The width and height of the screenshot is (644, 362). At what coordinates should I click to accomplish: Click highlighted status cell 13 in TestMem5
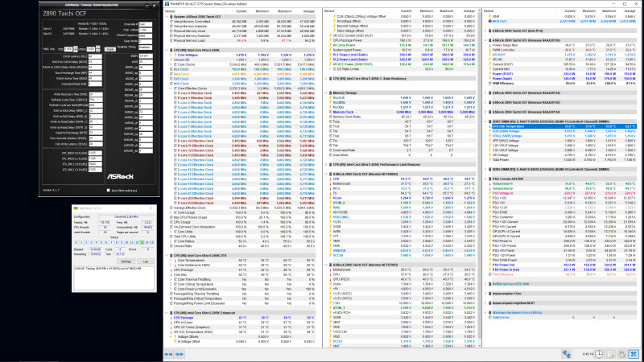pos(142,243)
